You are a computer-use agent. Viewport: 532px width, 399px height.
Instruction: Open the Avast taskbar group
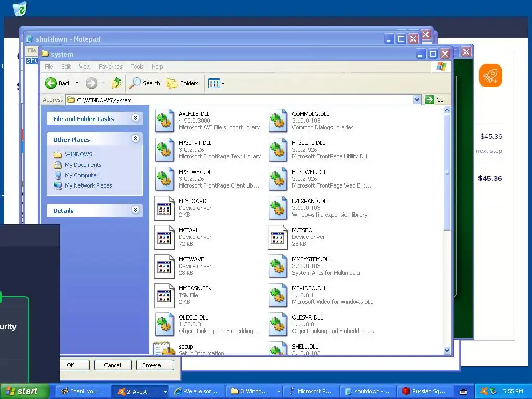coord(140,391)
